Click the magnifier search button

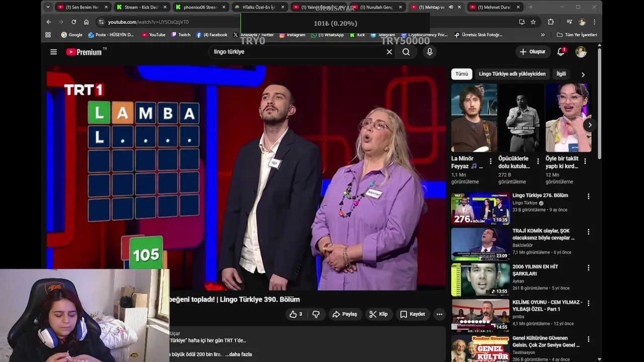point(406,52)
